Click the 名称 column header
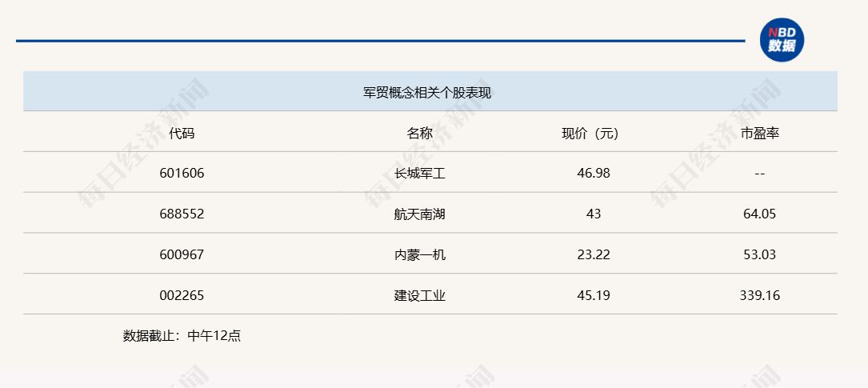 [419, 133]
